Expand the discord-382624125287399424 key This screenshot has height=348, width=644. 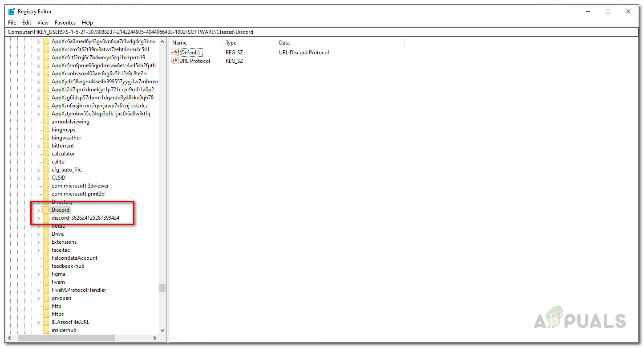point(38,218)
